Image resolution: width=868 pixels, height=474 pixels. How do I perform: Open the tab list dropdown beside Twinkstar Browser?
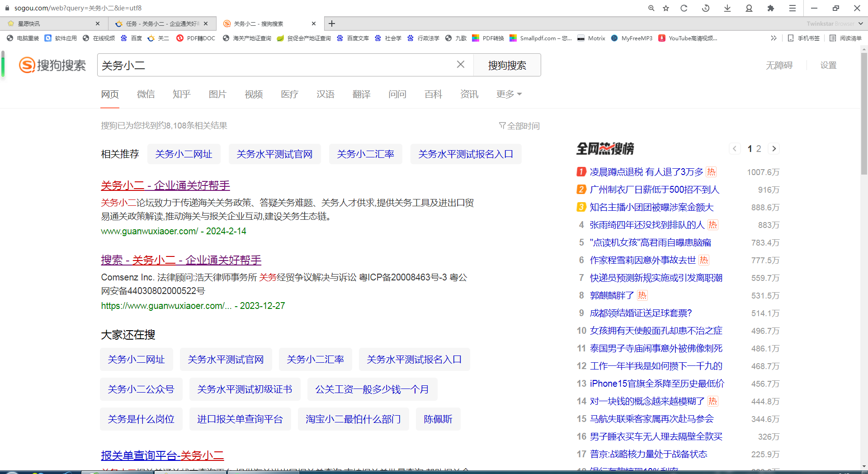point(860,24)
